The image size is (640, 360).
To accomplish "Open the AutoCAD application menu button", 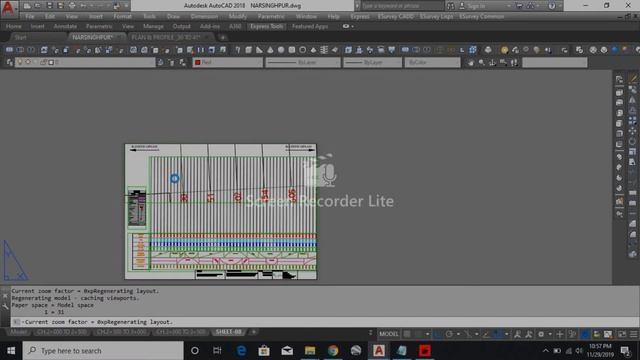I will [8, 8].
